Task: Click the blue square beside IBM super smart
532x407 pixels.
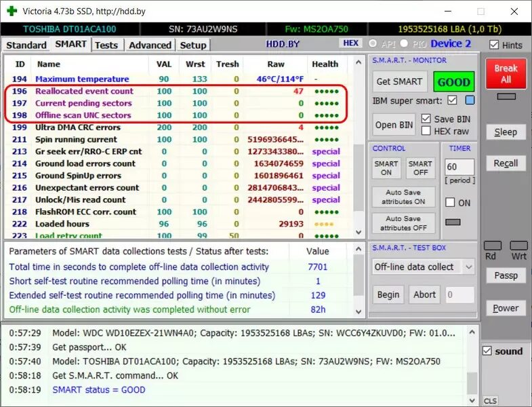Action: tap(470, 100)
